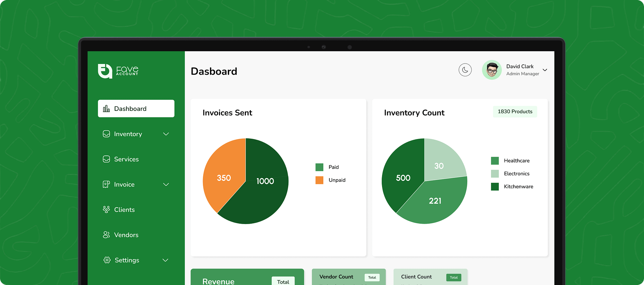Click the Vendor Count Total button
The width and height of the screenshot is (644, 285).
click(372, 277)
